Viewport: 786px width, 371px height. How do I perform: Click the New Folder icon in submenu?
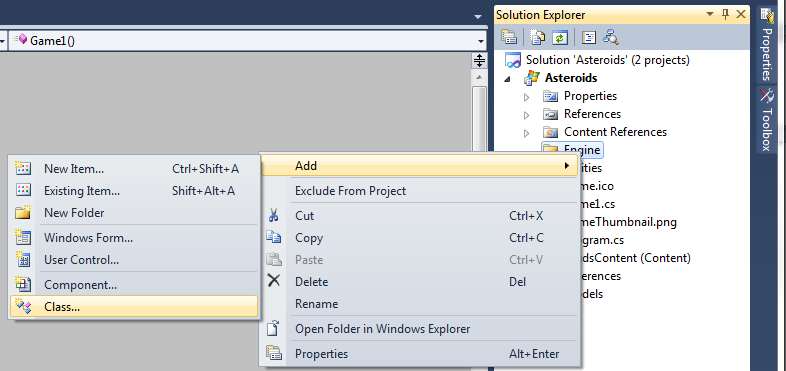click(23, 212)
